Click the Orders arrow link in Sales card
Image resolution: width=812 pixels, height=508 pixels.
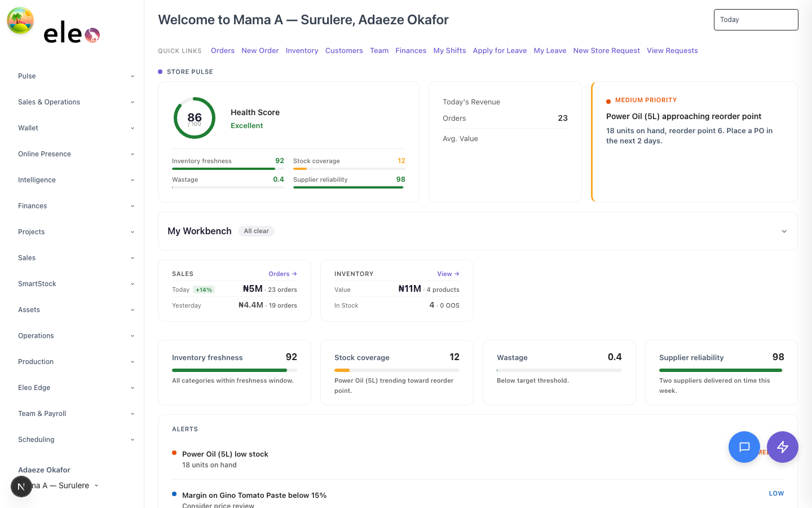pyautogui.click(x=283, y=274)
